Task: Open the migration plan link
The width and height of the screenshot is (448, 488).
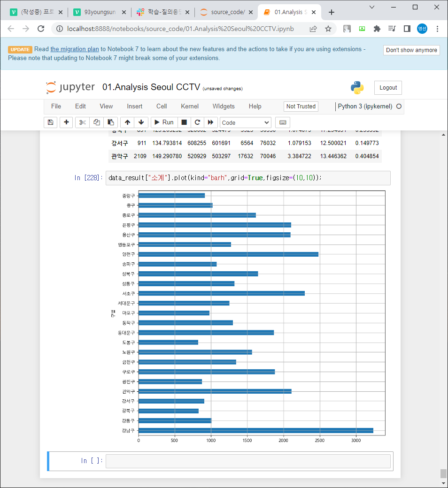Action: point(75,49)
